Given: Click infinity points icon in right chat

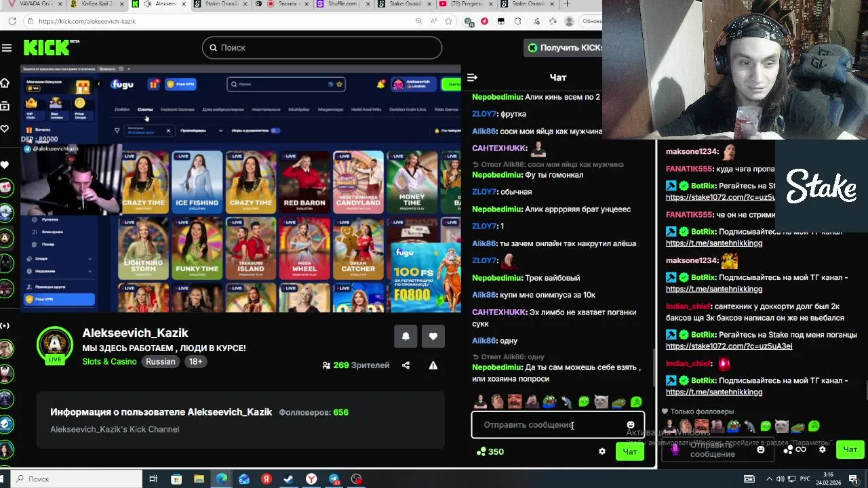Looking at the screenshot, I should tap(795, 449).
